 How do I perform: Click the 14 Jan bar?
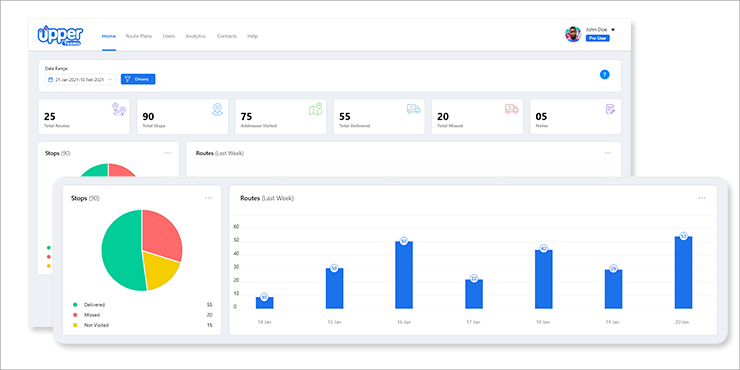[264, 303]
